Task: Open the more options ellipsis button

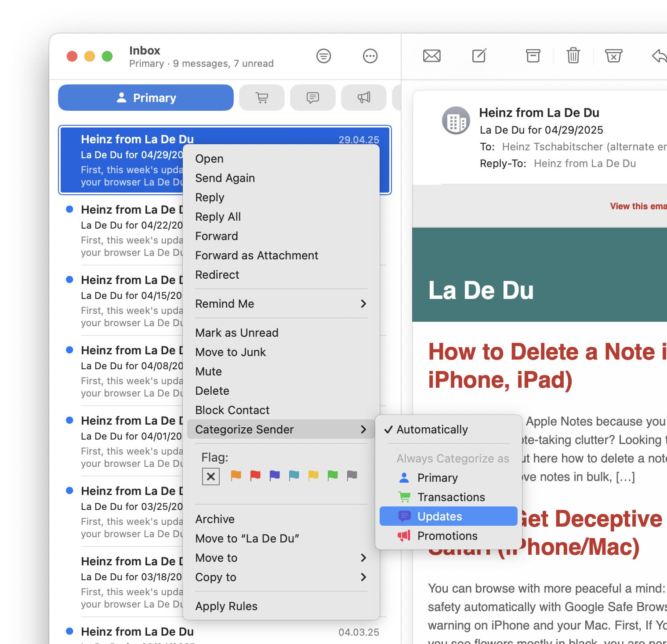Action: point(370,56)
